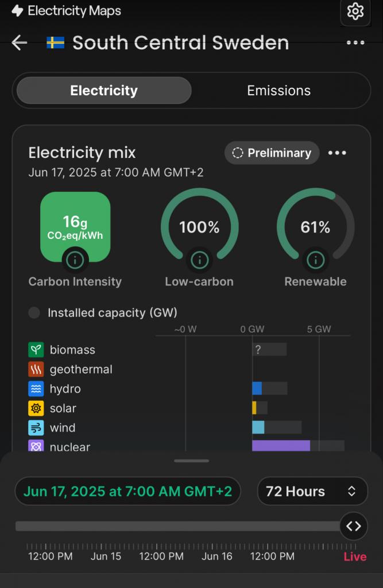Viewport: 383px width, 588px height.
Task: Open the Renewable percentage info icon
Action: coord(315,260)
